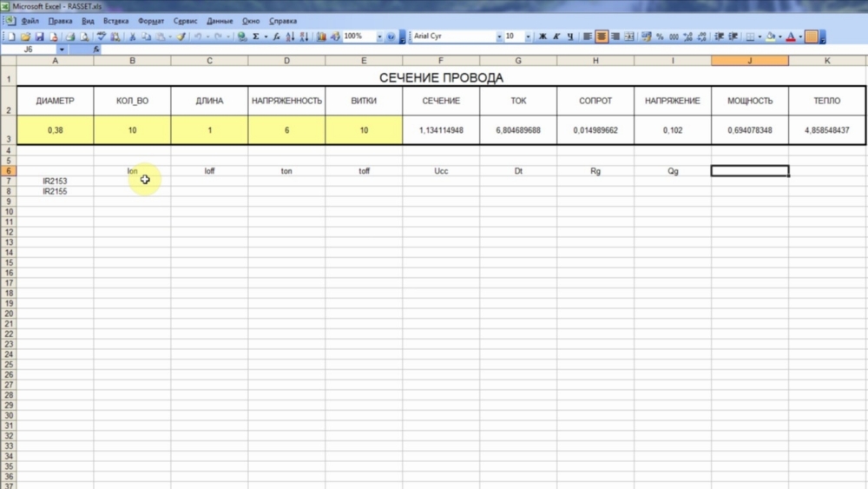The width and height of the screenshot is (868, 489).
Task: Decrease decimal places
Action: pos(702,36)
